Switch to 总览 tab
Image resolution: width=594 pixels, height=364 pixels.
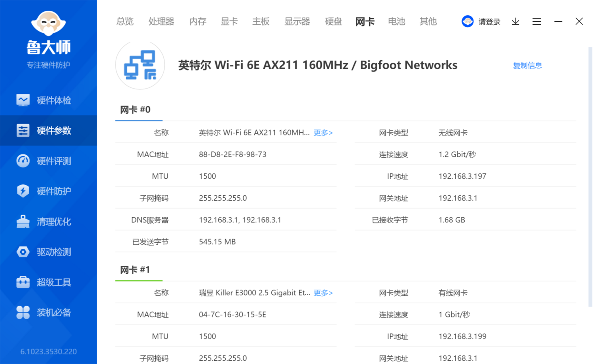coord(125,21)
